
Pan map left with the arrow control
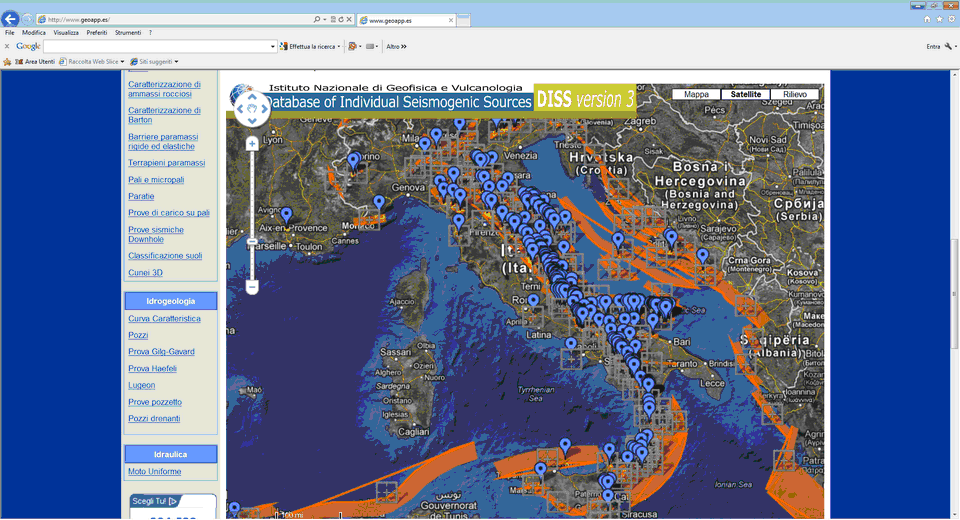pyautogui.click(x=240, y=109)
